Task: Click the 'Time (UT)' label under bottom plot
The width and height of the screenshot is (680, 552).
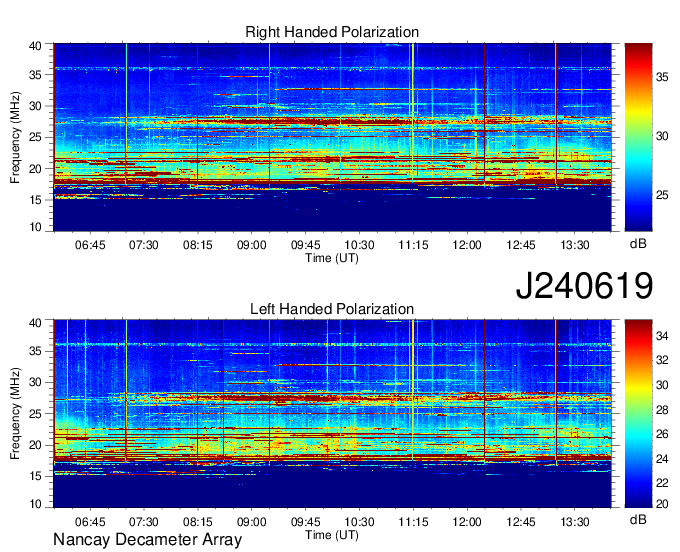Action: (332, 535)
